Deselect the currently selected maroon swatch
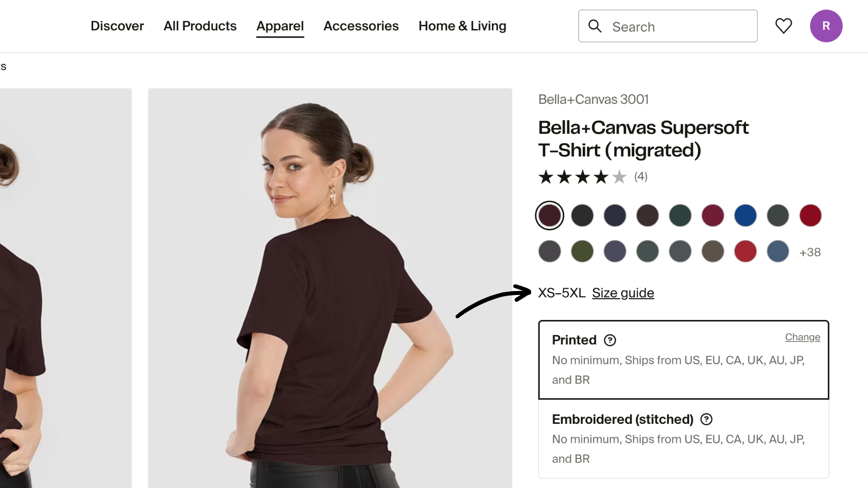Viewport: 868px width, 488px height. click(549, 216)
